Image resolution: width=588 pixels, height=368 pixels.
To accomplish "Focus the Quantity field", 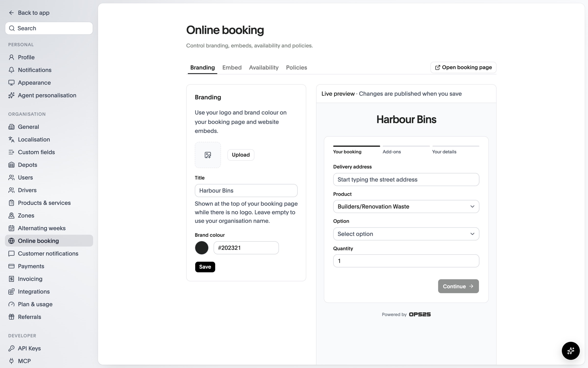I will [406, 261].
